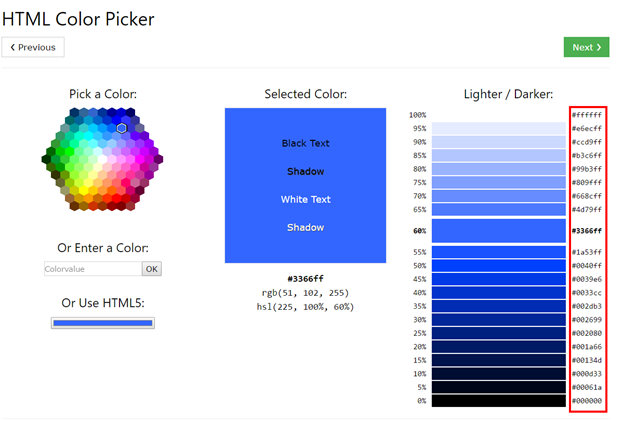Select the 40% darker shade bar
623x421 pixels.
[499, 292]
